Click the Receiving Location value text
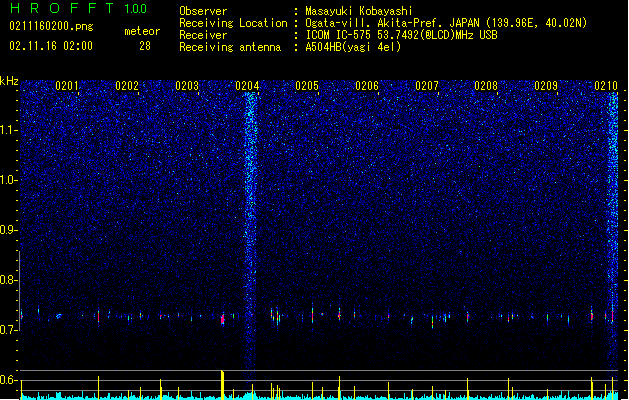Screen dimensions: 629x400 tap(446, 23)
